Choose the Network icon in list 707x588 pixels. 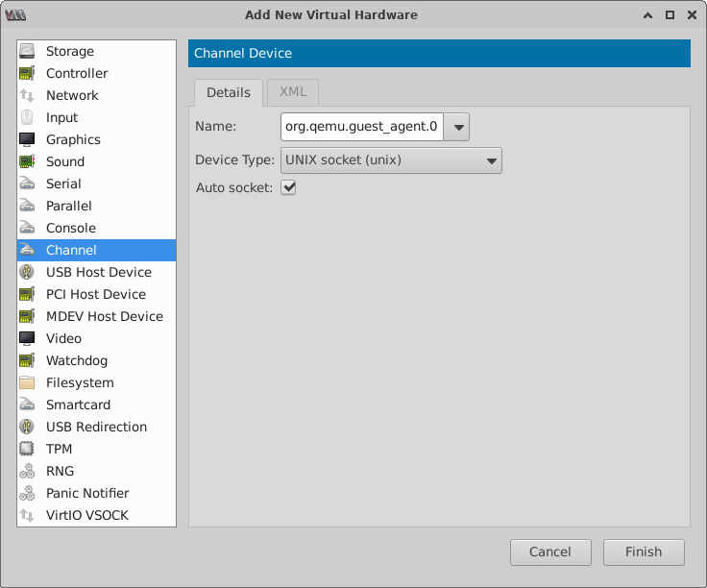click(x=28, y=95)
